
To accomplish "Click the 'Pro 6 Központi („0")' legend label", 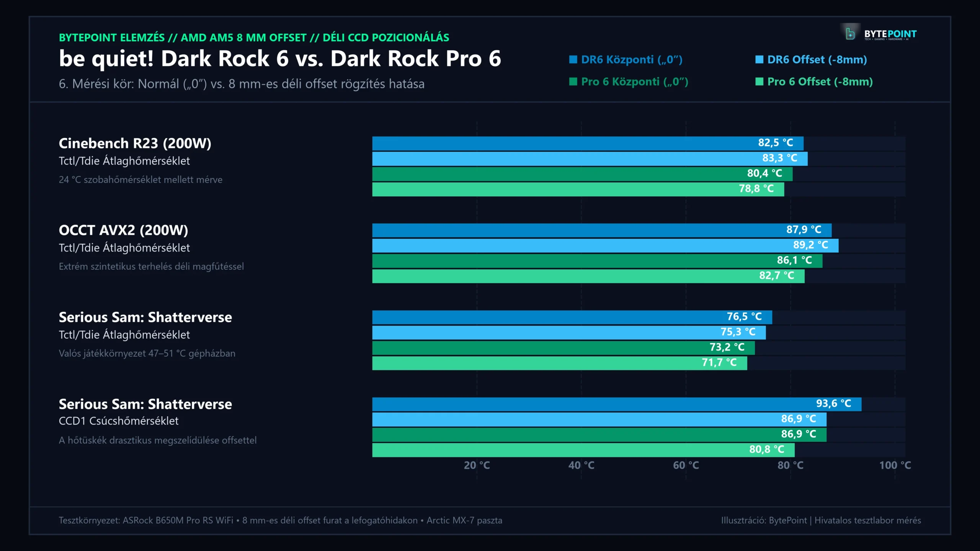I will (634, 82).
